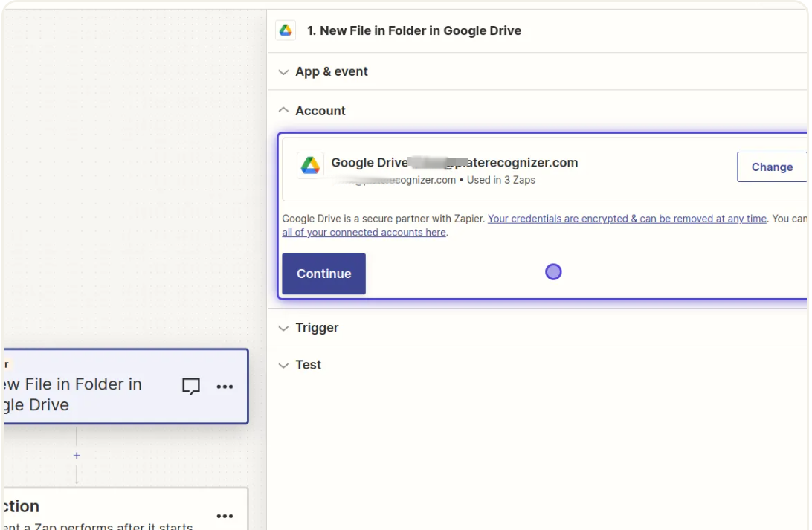Open the comment icon on the trigger step

pyautogui.click(x=191, y=386)
